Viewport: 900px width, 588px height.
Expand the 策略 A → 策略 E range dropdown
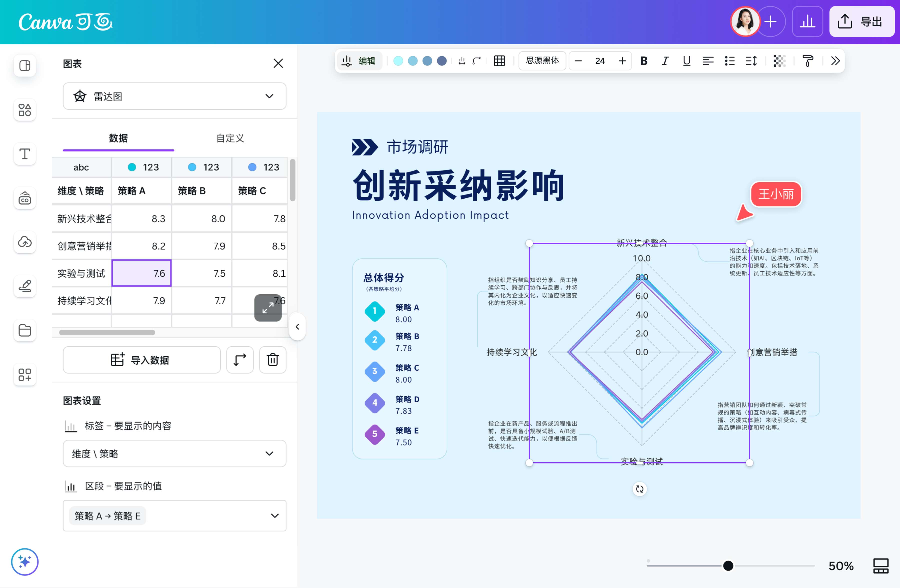click(x=174, y=516)
